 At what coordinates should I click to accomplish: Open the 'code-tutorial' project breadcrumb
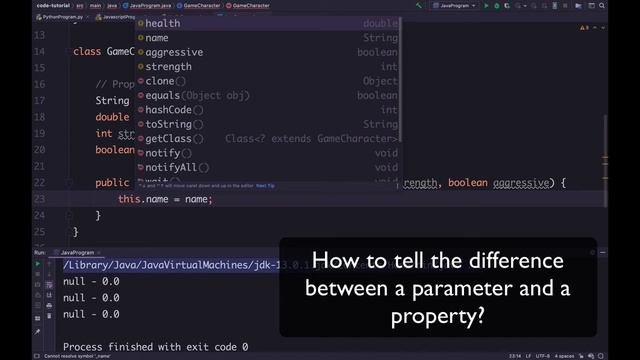[53, 6]
